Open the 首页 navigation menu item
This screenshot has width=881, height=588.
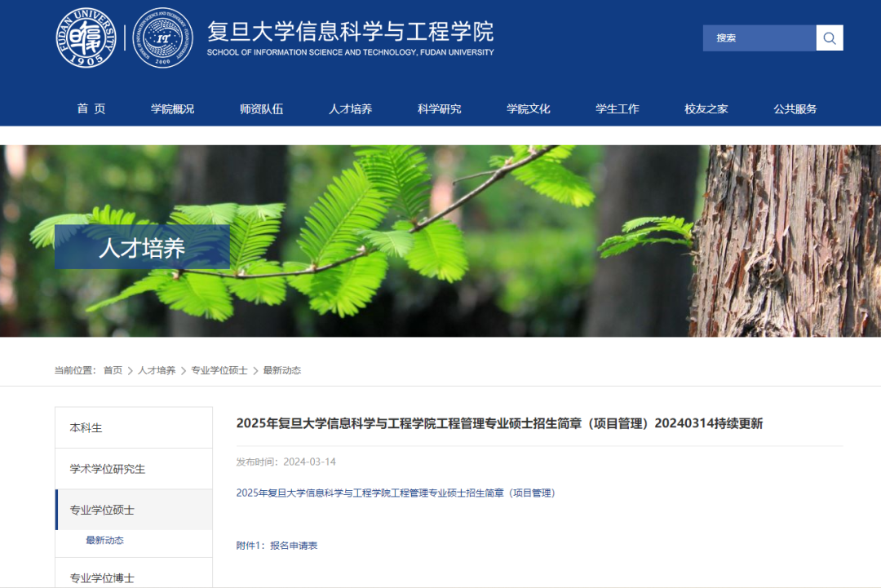91,109
